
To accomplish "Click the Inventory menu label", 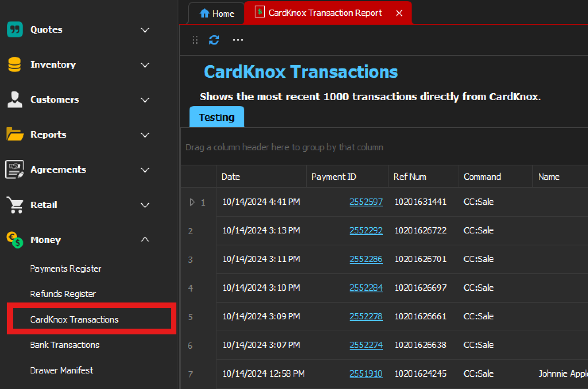I will 53,64.
